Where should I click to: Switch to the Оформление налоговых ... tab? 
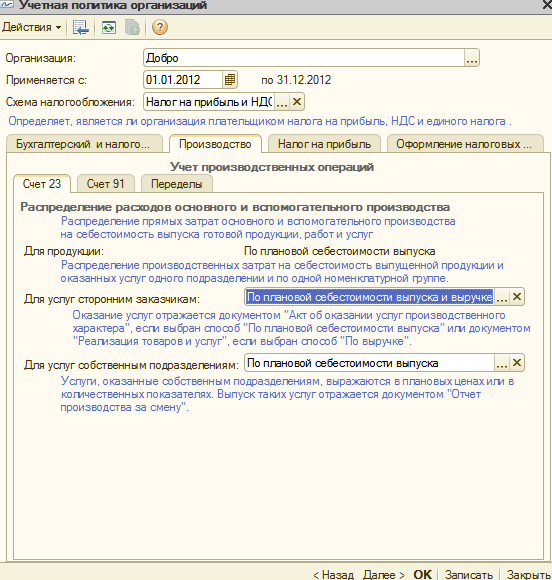tap(465, 144)
